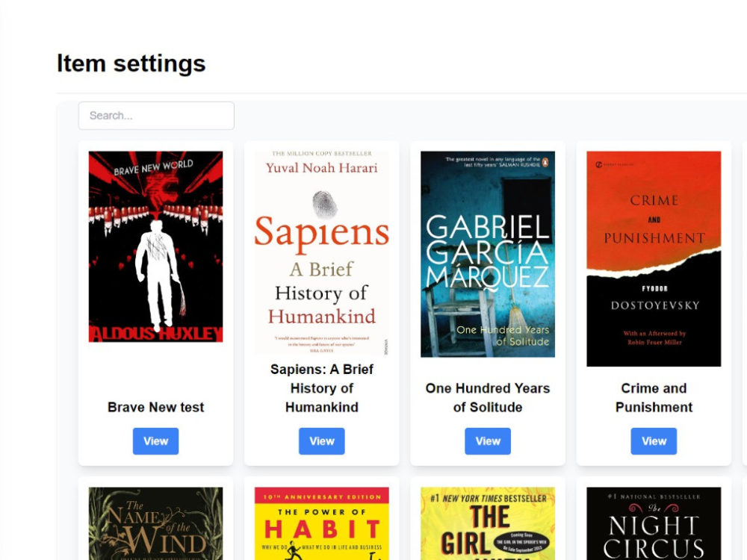The height and width of the screenshot is (560, 747).
Task: Click the Sapiens book cover
Action: 321,250
